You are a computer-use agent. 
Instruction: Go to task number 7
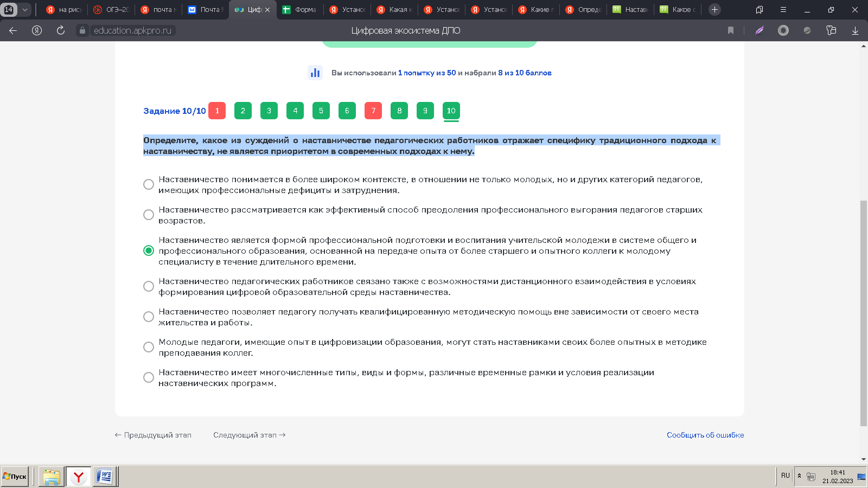pos(373,111)
